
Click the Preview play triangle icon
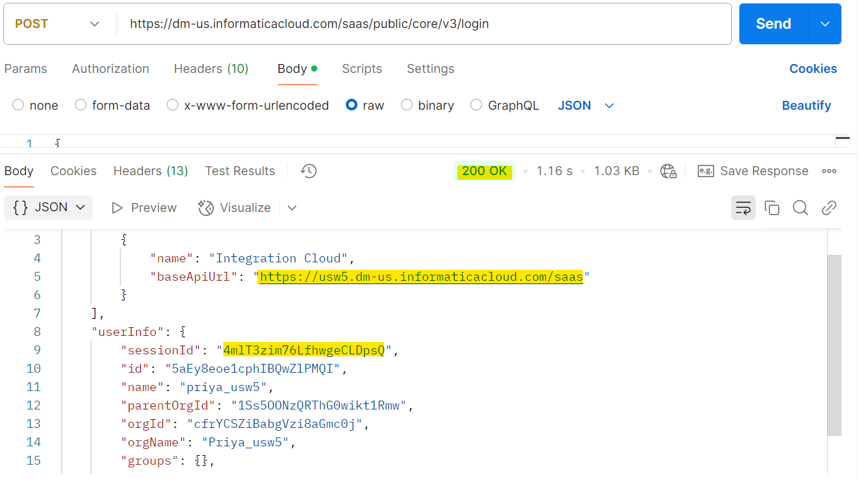coord(117,208)
